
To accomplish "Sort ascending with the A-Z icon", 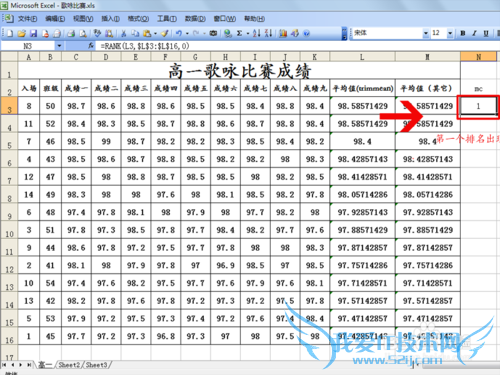I will (256, 33).
